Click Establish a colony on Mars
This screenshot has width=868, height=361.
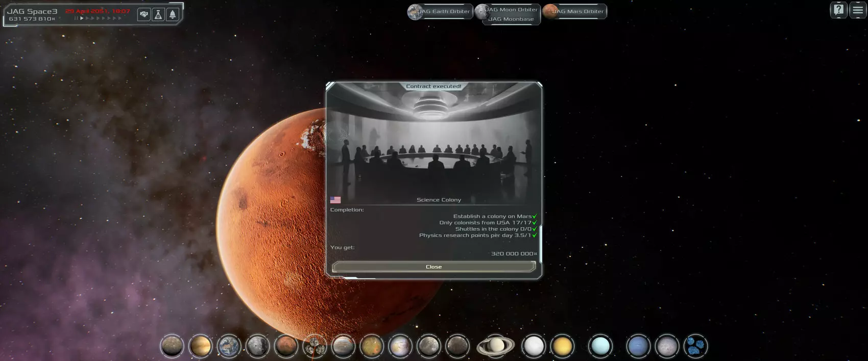(492, 216)
